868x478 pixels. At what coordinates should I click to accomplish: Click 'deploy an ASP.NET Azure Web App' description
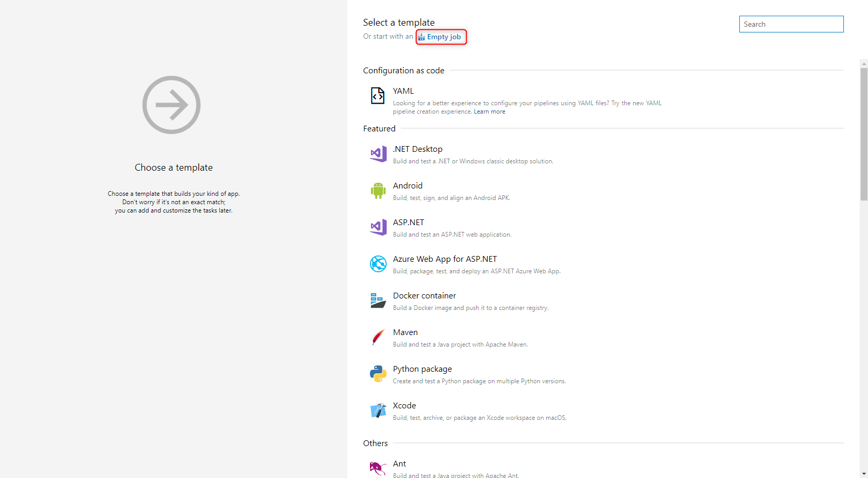pyautogui.click(x=477, y=271)
